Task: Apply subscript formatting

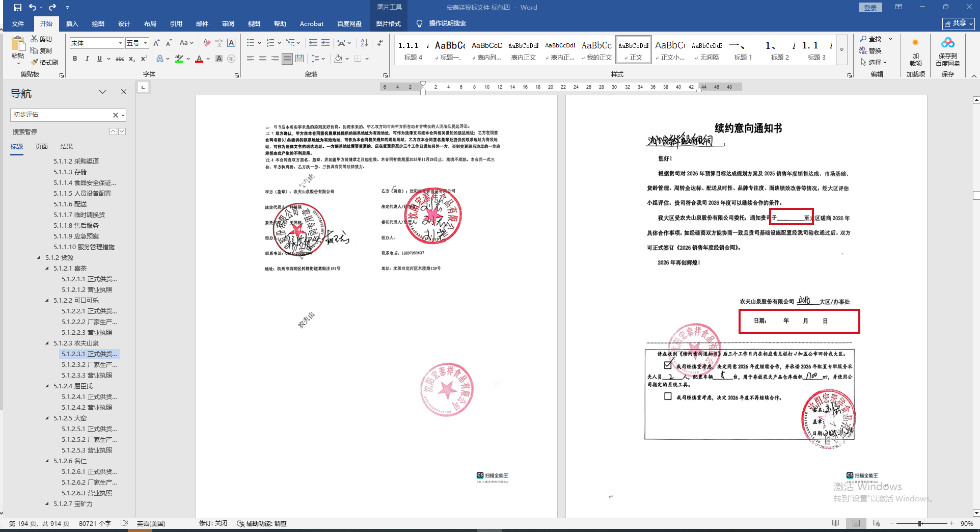Action: (132, 59)
